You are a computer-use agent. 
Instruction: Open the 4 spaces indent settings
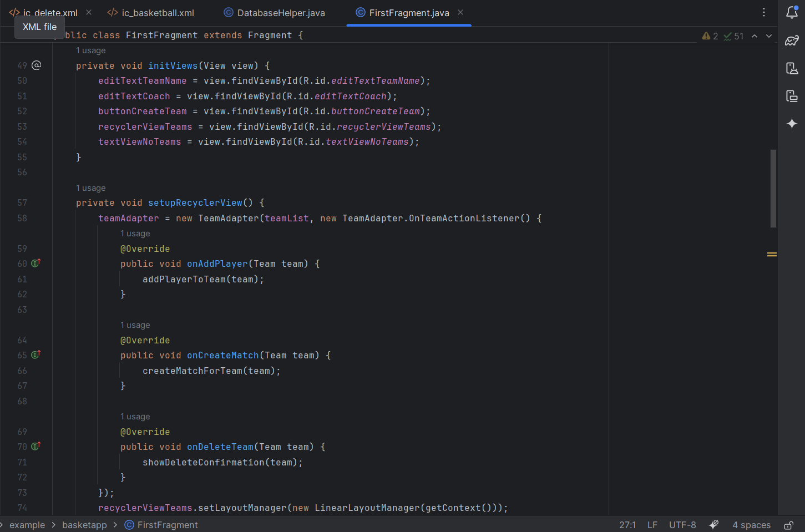coord(751,525)
